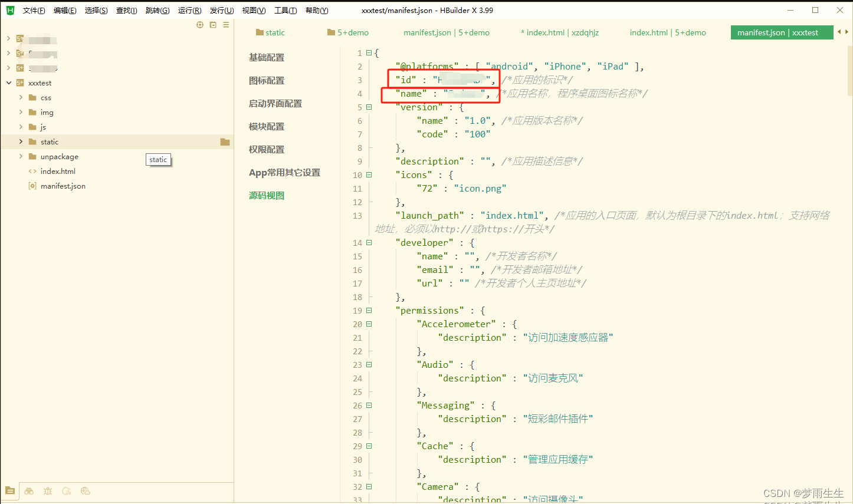853x504 pixels.
Task: Open the 文件(F) menu
Action: click(x=34, y=11)
